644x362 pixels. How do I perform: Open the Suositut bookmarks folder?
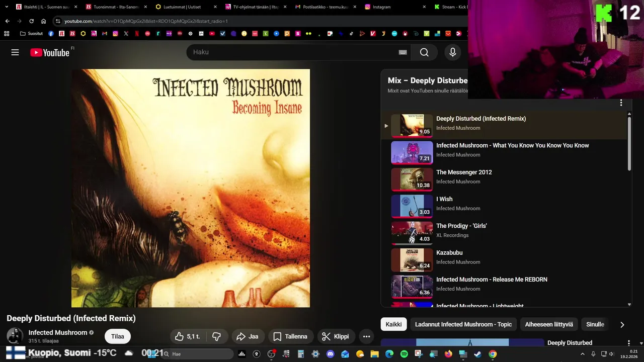coord(31,34)
